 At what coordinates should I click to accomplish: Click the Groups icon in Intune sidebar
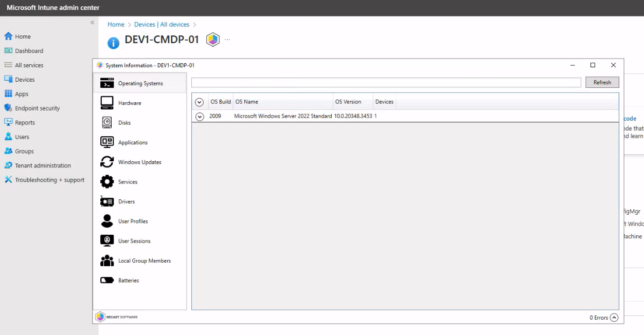pos(8,151)
